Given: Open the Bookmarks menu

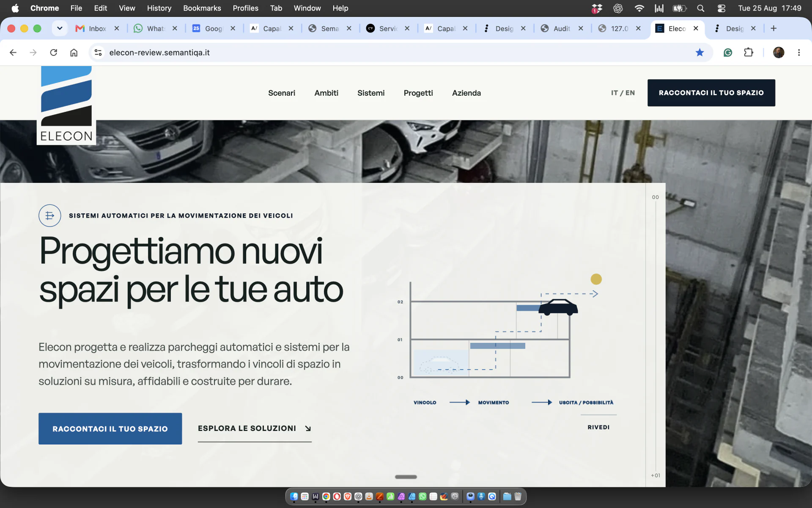Looking at the screenshot, I should [202, 8].
